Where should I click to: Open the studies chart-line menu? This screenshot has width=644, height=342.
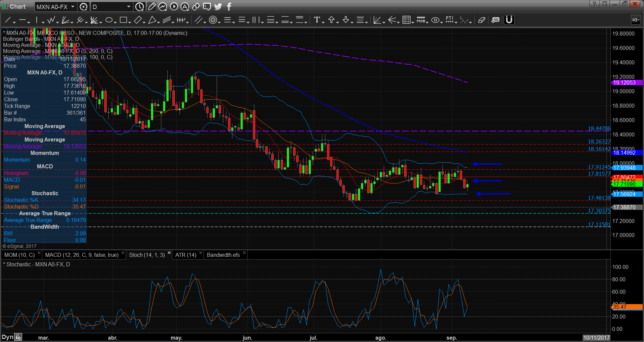pyautogui.click(x=163, y=6)
